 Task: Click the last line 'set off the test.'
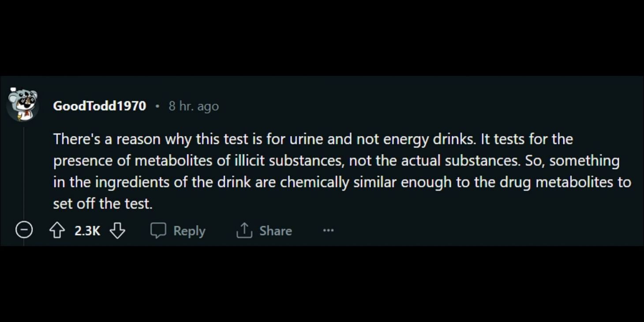tap(103, 204)
